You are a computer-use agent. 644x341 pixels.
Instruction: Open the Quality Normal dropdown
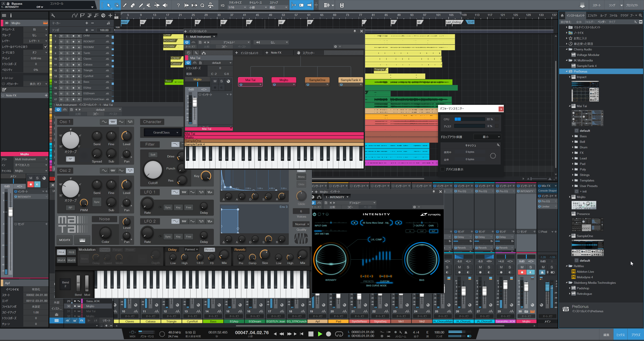pos(301,224)
